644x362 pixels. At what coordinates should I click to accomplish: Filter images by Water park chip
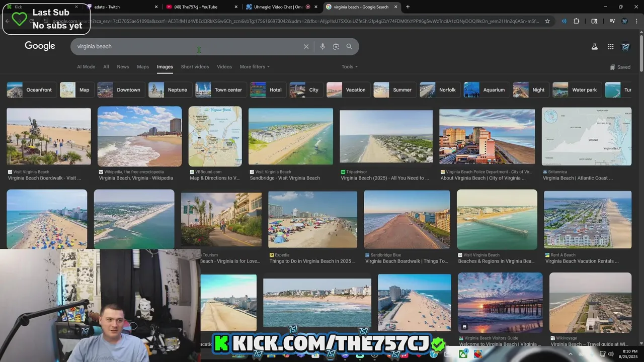[x=577, y=90]
